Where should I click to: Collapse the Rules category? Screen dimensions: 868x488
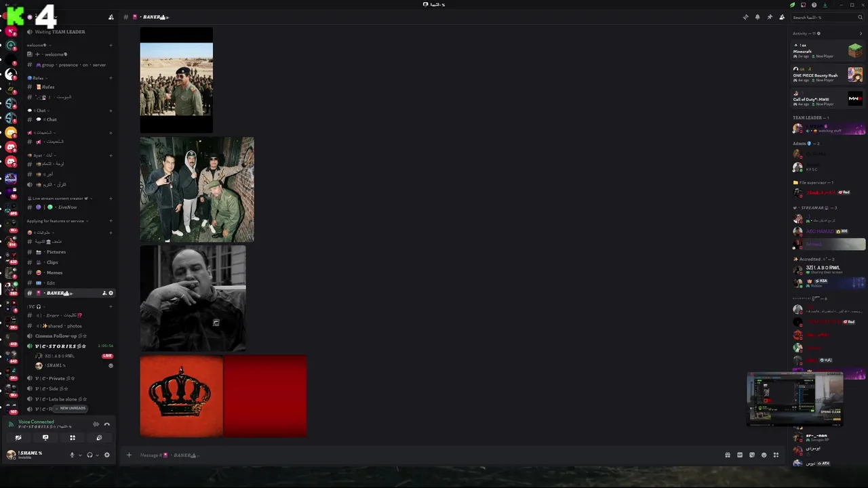pos(37,78)
